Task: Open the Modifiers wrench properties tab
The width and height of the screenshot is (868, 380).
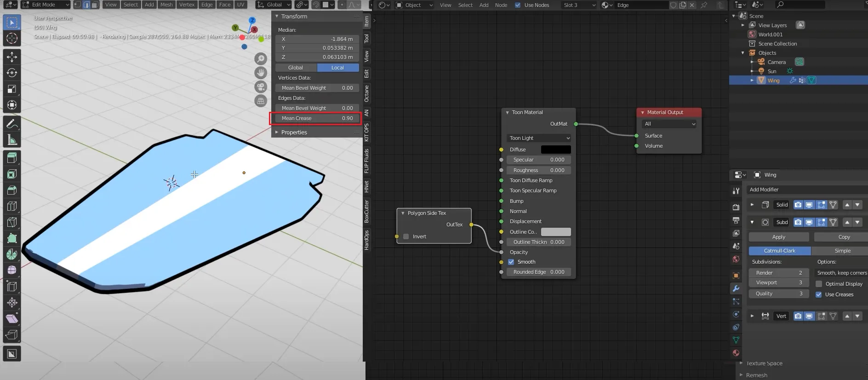Action: pyautogui.click(x=736, y=288)
